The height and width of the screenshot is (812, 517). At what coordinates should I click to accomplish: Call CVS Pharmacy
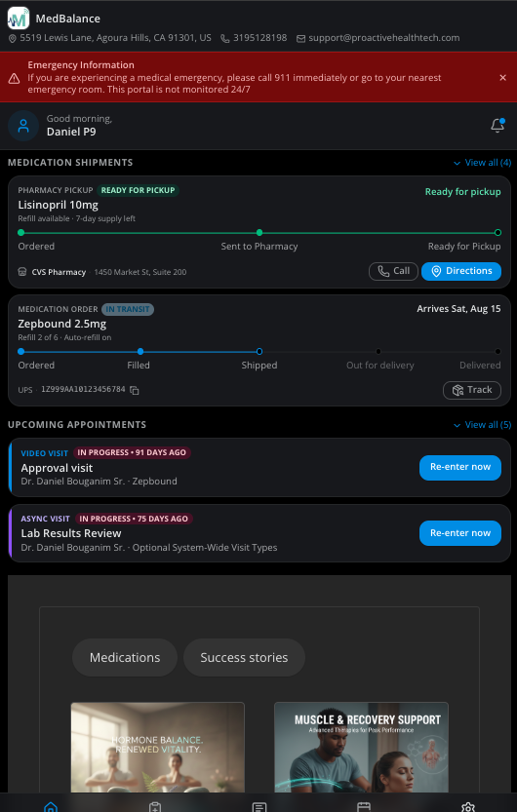(393, 271)
